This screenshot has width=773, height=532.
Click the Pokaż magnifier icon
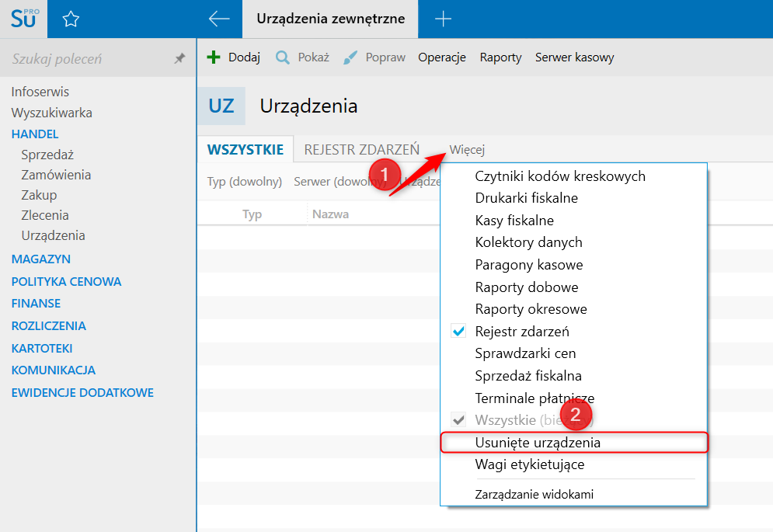[283, 57]
